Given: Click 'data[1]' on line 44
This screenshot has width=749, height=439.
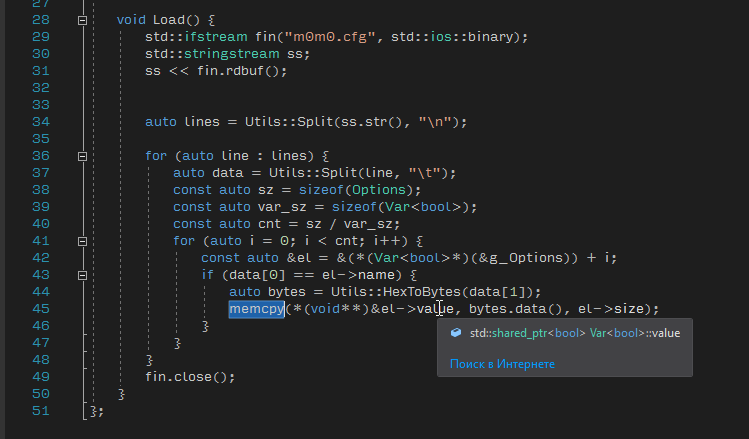Looking at the screenshot, I should (497, 292).
